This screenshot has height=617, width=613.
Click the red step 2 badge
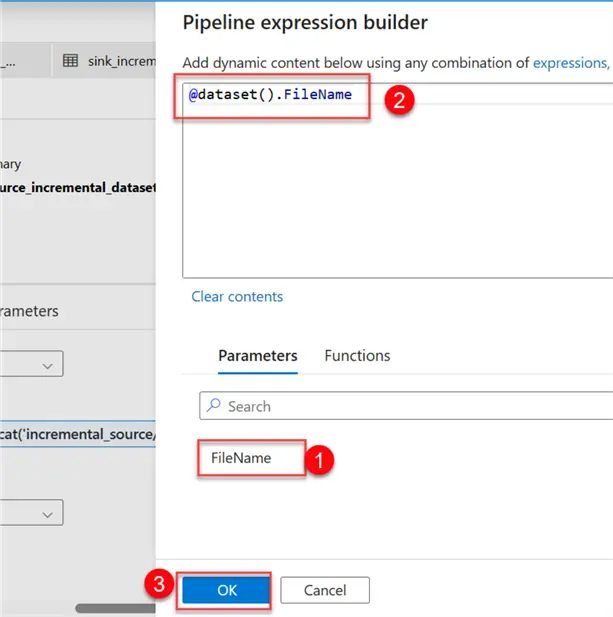point(400,102)
